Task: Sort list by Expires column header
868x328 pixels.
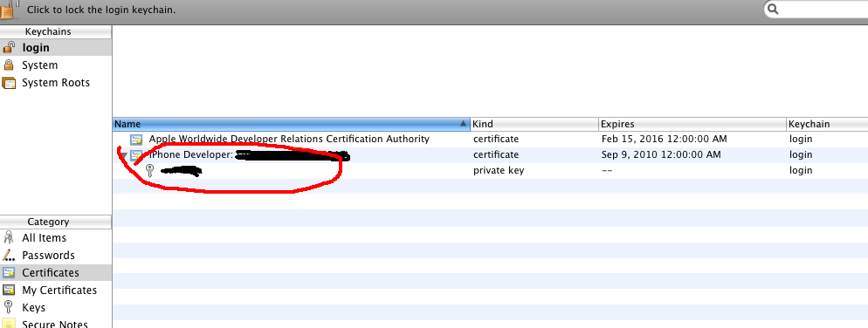Action: (x=692, y=124)
